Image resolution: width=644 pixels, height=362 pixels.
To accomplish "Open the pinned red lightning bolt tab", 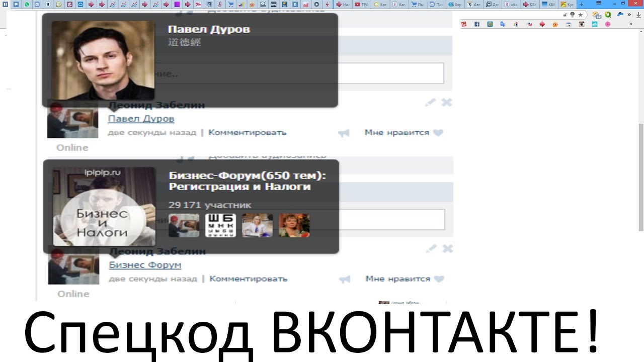I will [x=328, y=5].
